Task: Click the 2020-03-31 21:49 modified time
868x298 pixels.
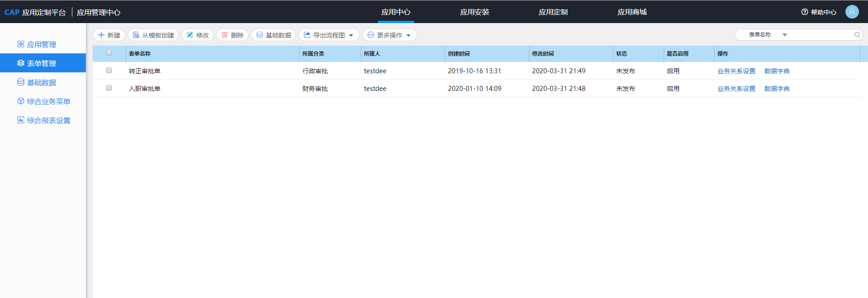Action: point(559,71)
